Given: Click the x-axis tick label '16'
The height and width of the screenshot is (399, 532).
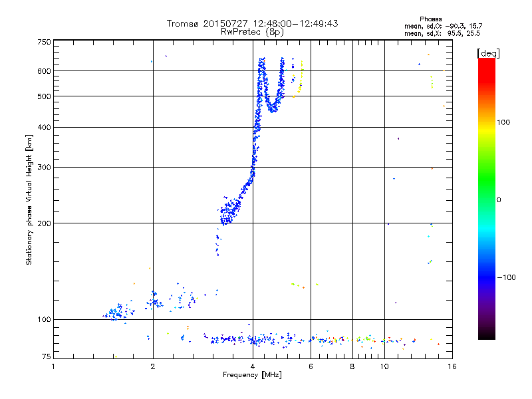Looking at the screenshot, I should [x=452, y=366].
